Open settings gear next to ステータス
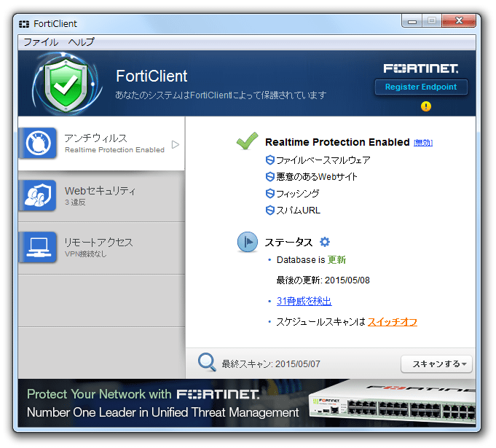 [325, 242]
